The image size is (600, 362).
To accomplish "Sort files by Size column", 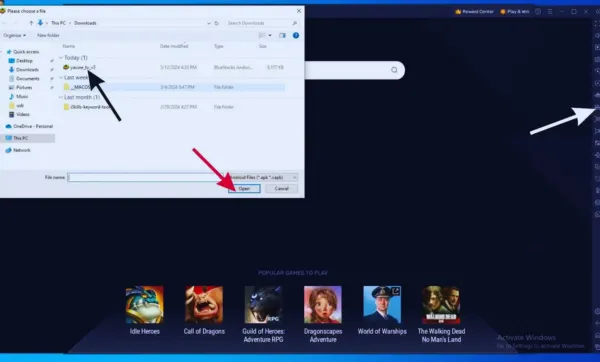I will pos(262,46).
